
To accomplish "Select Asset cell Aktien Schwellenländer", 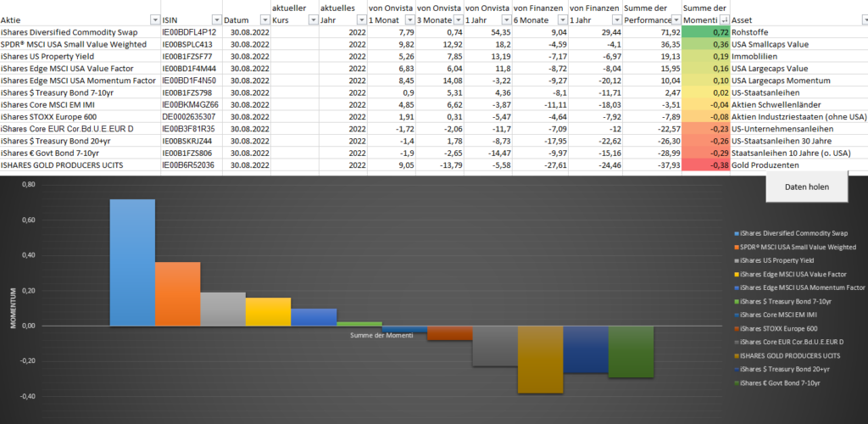I will (799, 104).
